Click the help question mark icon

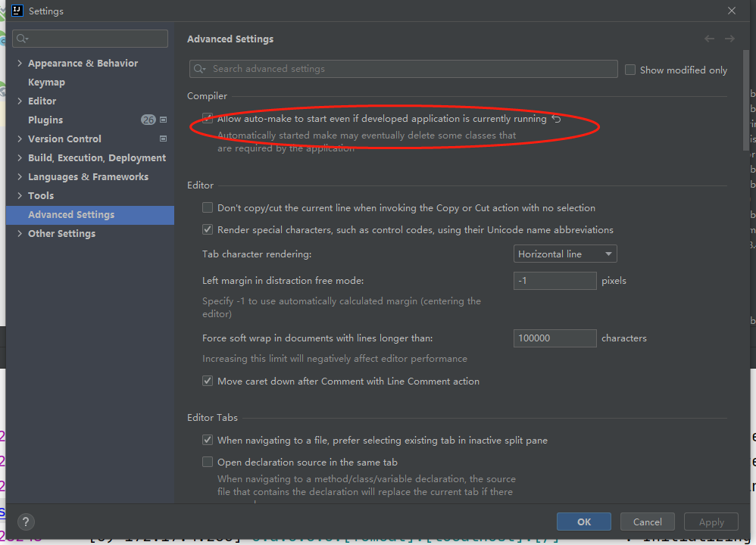click(x=26, y=522)
